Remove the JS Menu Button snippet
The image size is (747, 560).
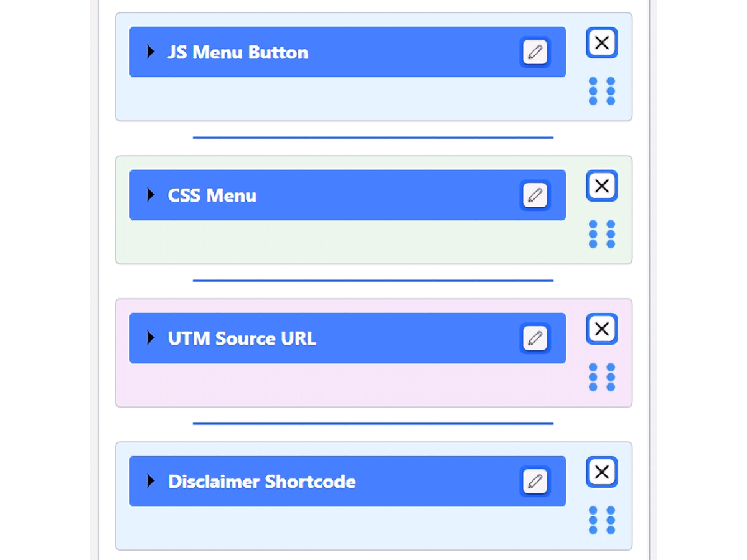click(602, 43)
